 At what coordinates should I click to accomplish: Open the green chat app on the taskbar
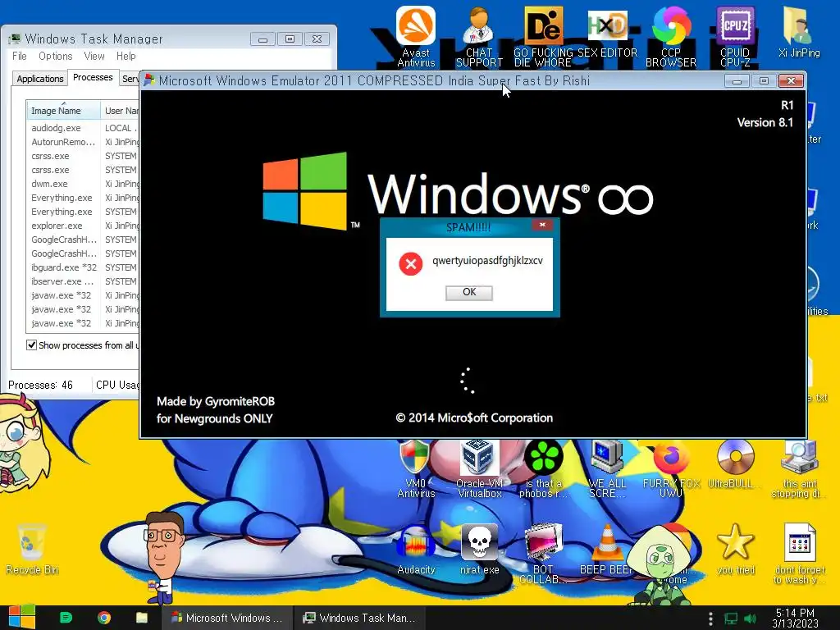click(x=66, y=618)
